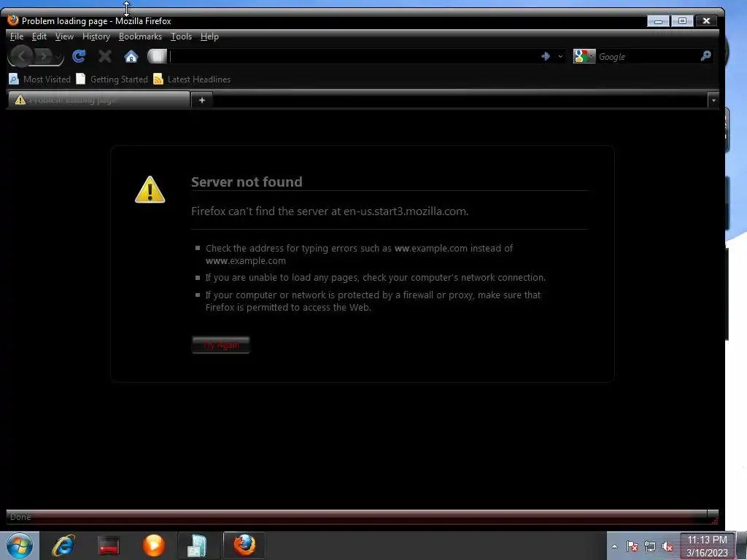Viewport: 747px width, 560px height.
Task: Go to the Home page
Action: 131,57
